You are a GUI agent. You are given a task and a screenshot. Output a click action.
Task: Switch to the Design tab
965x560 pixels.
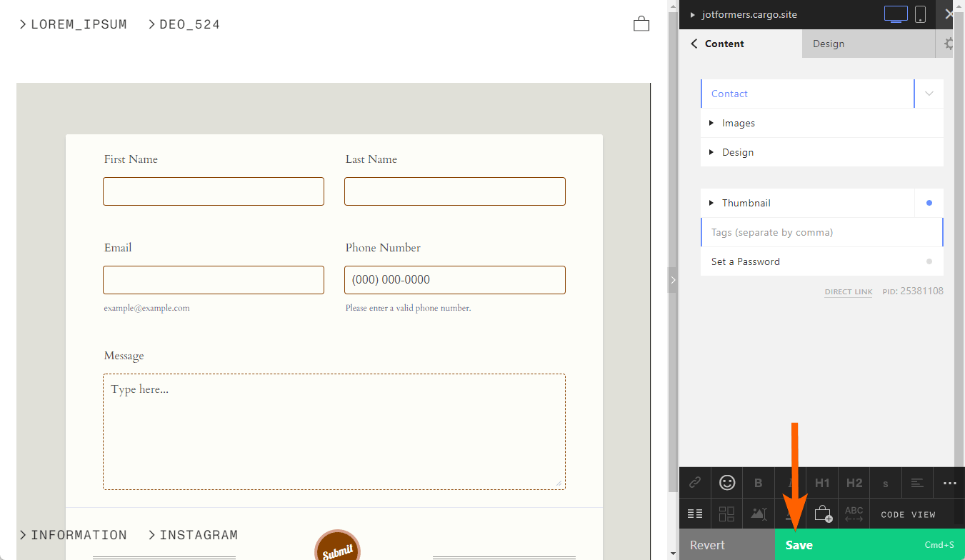pyautogui.click(x=829, y=44)
